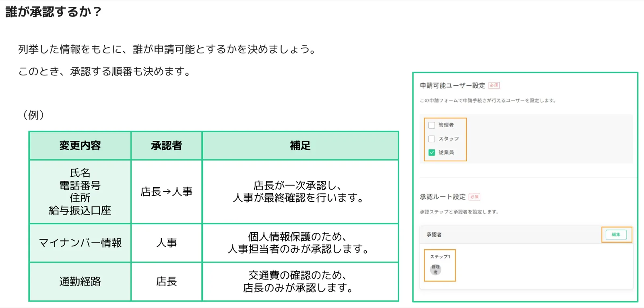Image resolution: width=644 pixels, height=308 pixels.
Task: Click the 給与振込口座 line in table
Action: point(80,211)
